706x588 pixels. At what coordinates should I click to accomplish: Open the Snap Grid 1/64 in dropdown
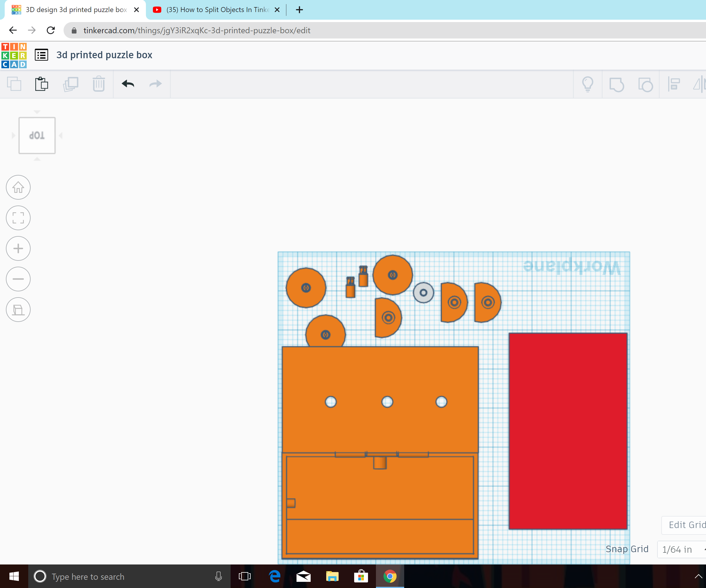click(x=681, y=549)
